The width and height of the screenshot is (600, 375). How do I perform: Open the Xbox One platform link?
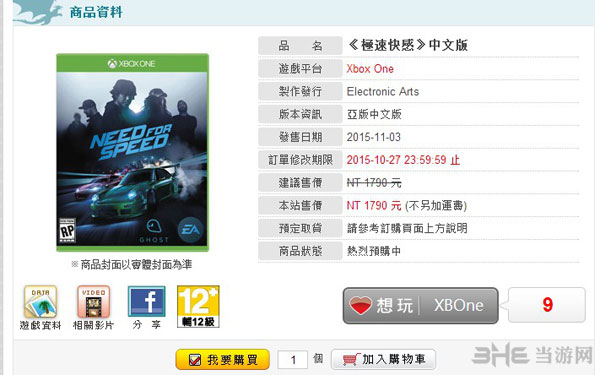pyautogui.click(x=370, y=69)
